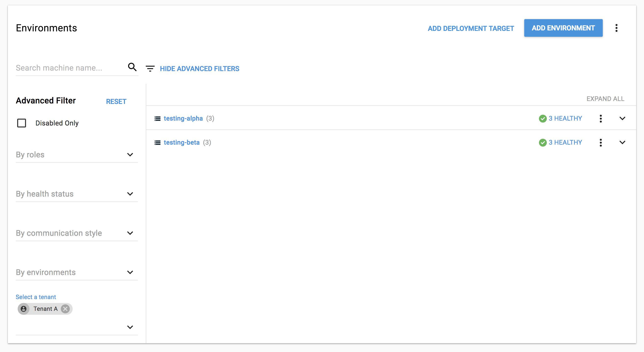
Task: Open the three-dot menu for testing-alpha
Action: 601,118
